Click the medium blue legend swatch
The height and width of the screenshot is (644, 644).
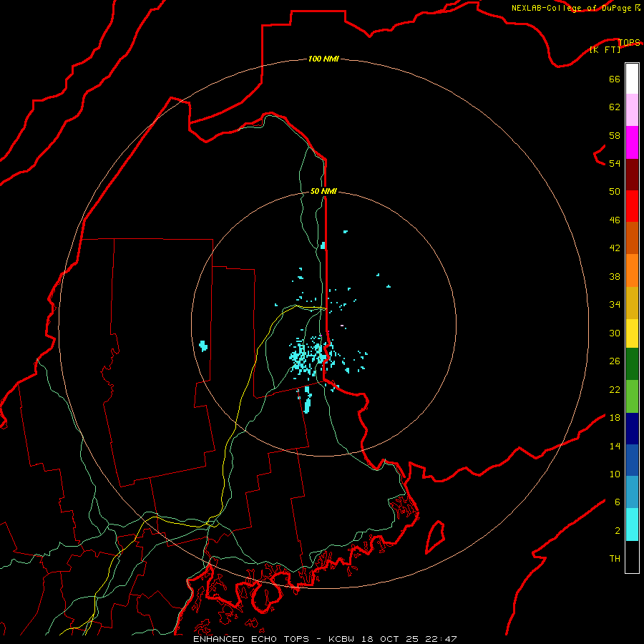632,460
